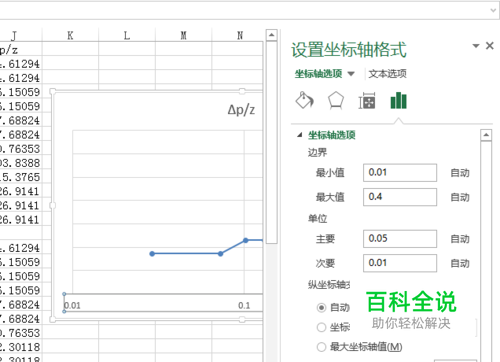
Task: Select cell containing 5.3765
Action: [x=21, y=177]
